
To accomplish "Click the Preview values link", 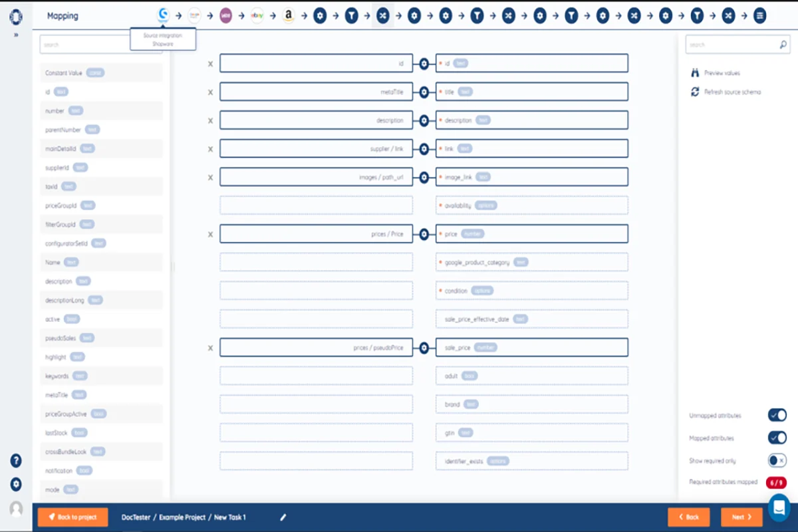I will point(722,73).
